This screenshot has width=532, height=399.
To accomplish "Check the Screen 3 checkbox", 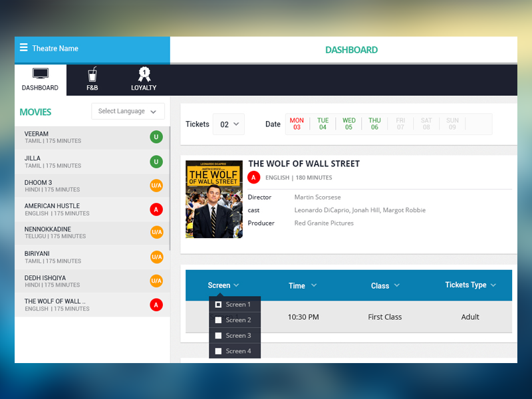I will point(219,336).
